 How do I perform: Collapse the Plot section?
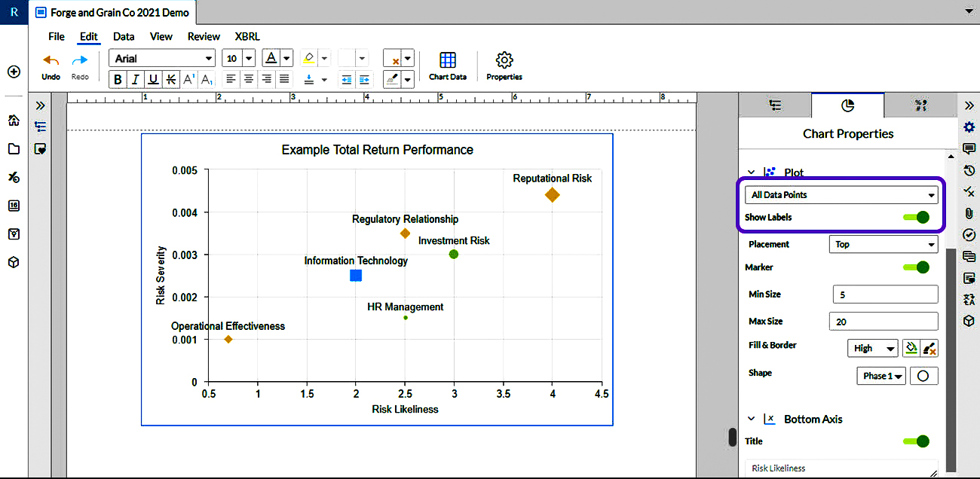[x=751, y=172]
